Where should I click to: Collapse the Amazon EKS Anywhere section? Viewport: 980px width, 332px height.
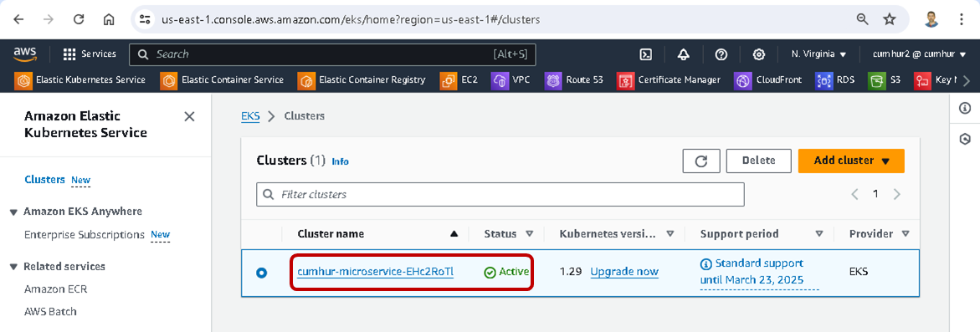coord(13,212)
